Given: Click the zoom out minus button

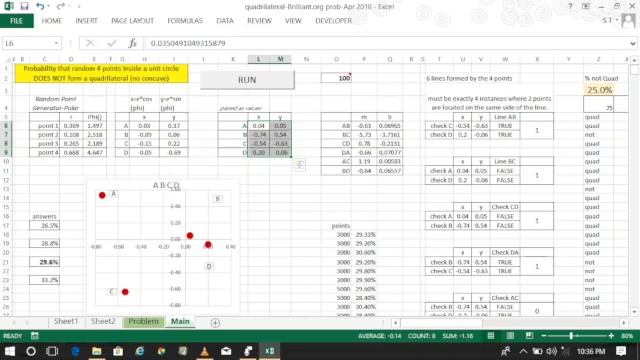Looking at the screenshot, I should click(x=544, y=336).
